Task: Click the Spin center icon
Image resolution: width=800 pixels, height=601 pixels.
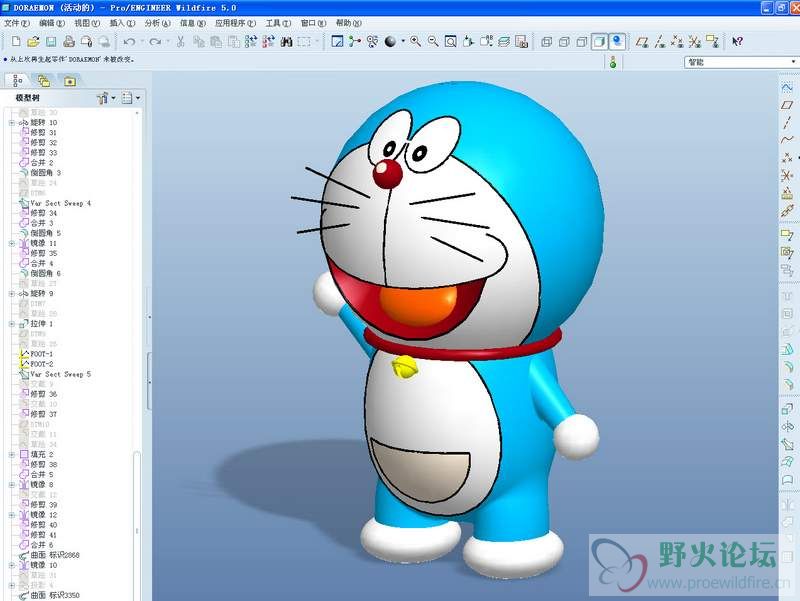Action: [x=355, y=42]
